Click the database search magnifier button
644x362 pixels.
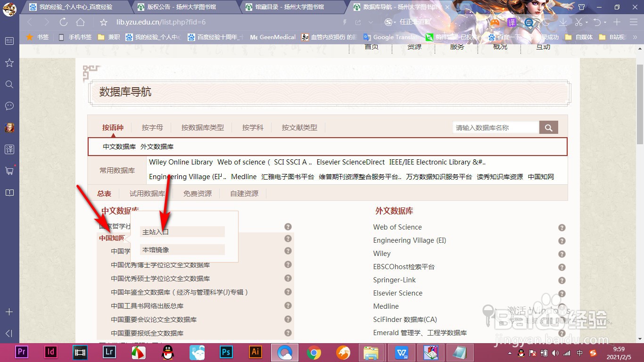tap(548, 127)
